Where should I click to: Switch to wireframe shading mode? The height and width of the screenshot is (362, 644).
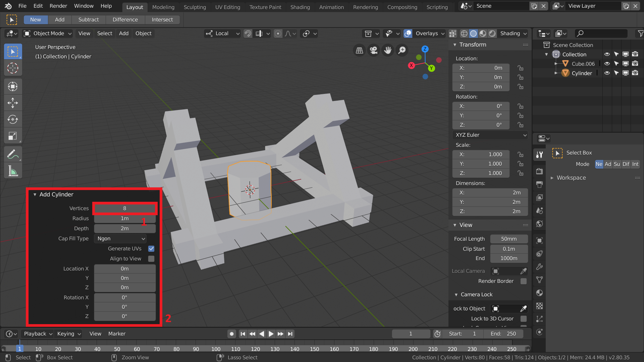coord(464,34)
